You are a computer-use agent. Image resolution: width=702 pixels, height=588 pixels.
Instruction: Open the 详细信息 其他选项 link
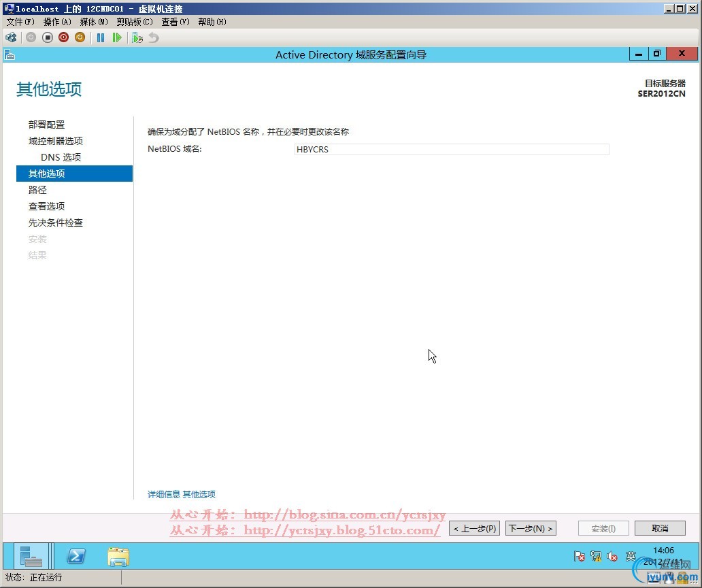182,494
